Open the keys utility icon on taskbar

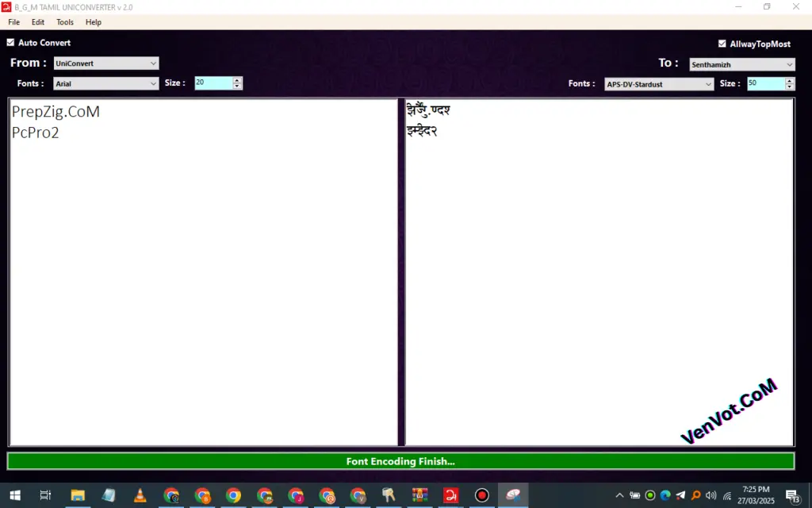point(389,495)
